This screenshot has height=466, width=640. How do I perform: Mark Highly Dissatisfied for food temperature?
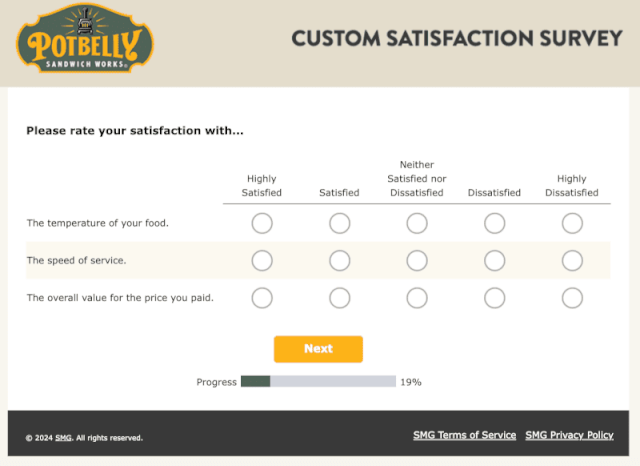[572, 223]
